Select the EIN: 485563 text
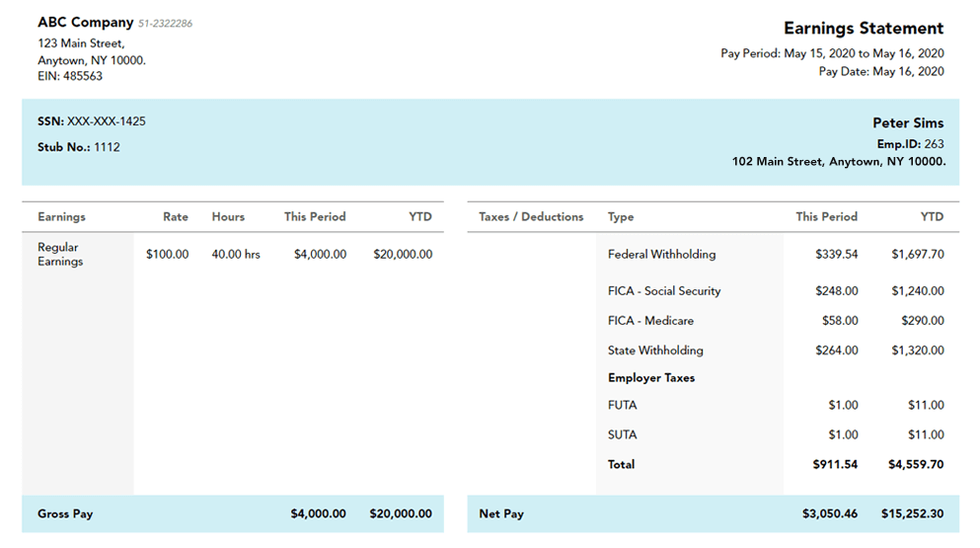The width and height of the screenshot is (980, 548). 70,76
